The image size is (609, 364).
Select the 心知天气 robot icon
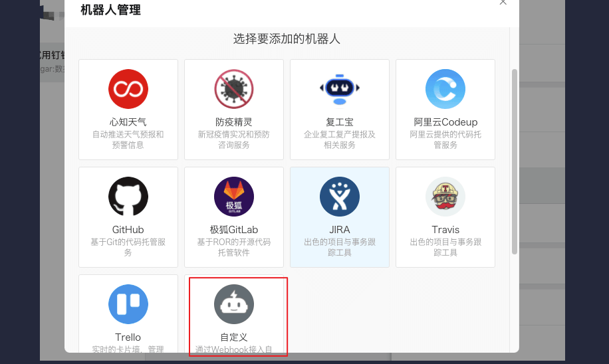coord(128,89)
